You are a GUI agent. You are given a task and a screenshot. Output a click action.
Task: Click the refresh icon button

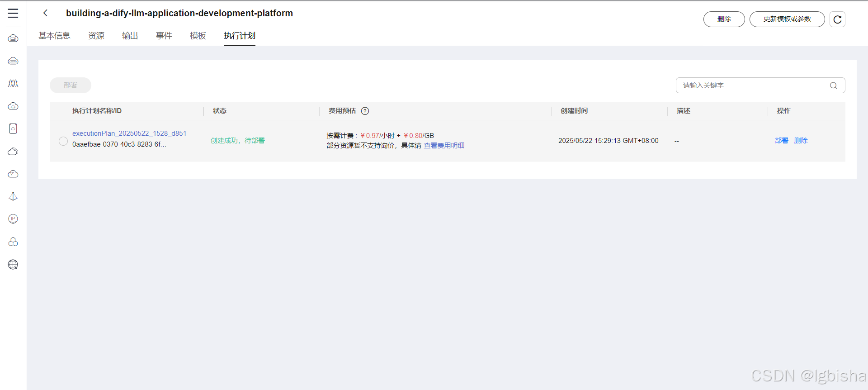837,19
